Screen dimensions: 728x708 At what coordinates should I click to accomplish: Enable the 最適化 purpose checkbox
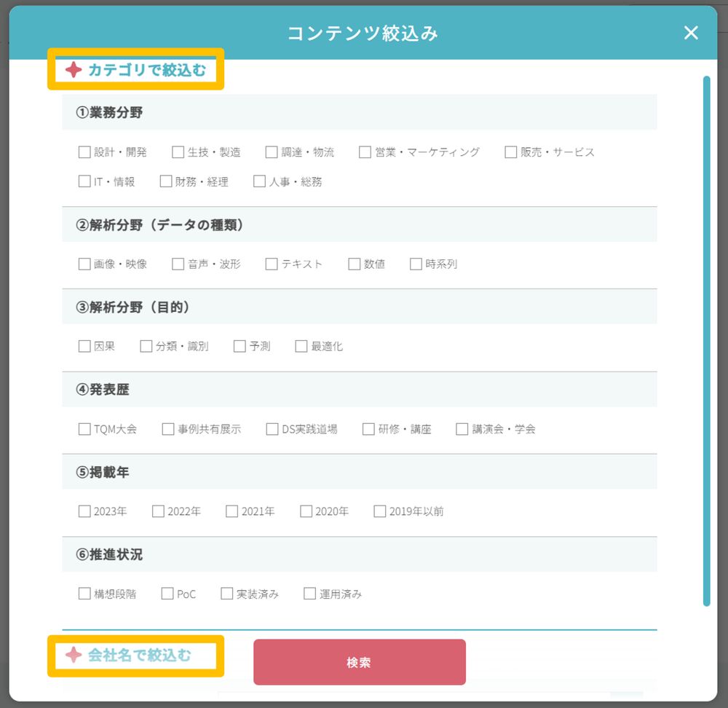point(301,347)
